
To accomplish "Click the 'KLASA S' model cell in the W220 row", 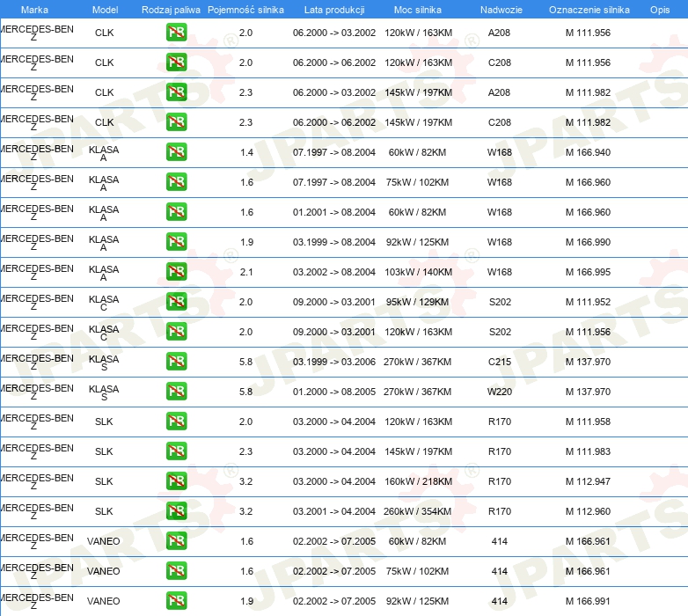I will point(104,392).
